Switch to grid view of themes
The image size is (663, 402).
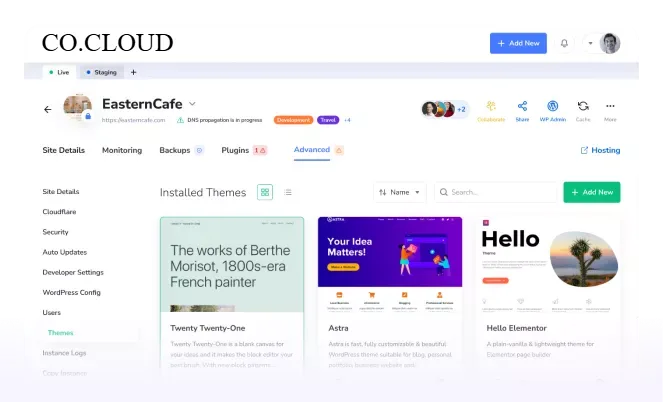tap(265, 192)
